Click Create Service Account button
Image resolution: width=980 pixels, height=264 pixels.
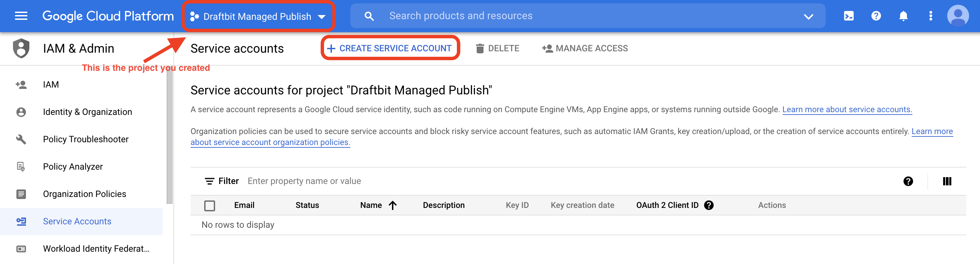tap(390, 48)
